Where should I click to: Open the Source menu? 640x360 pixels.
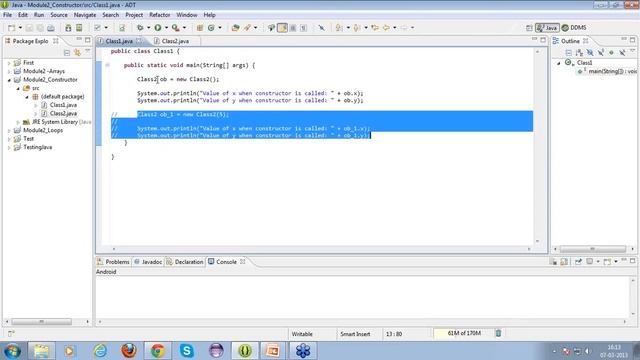(x=59, y=15)
